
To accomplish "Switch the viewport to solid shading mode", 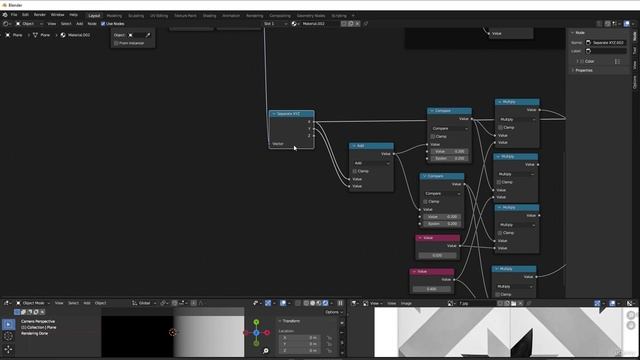I will (312, 303).
